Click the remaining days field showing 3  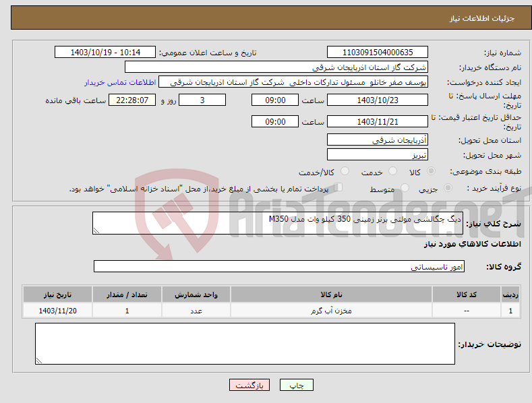tap(202, 100)
